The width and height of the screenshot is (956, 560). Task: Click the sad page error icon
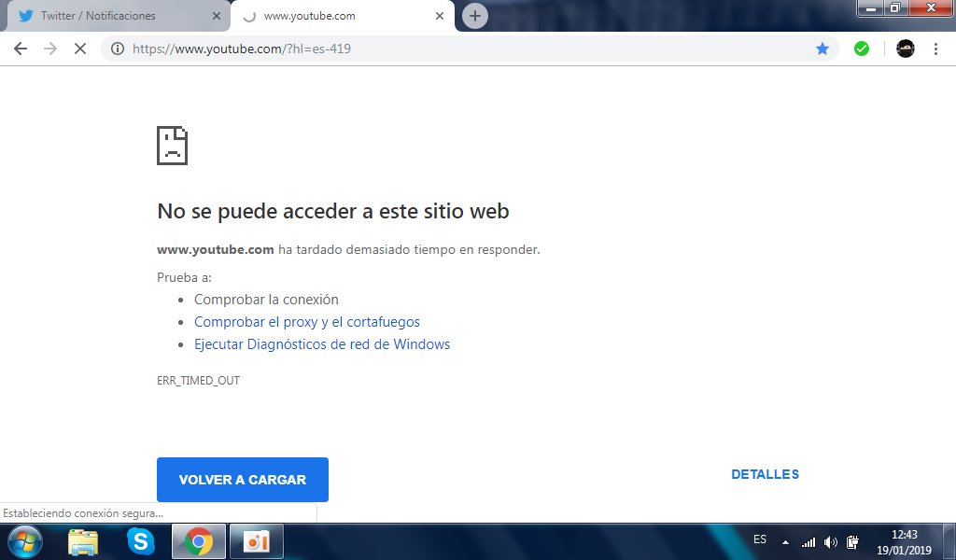172,146
